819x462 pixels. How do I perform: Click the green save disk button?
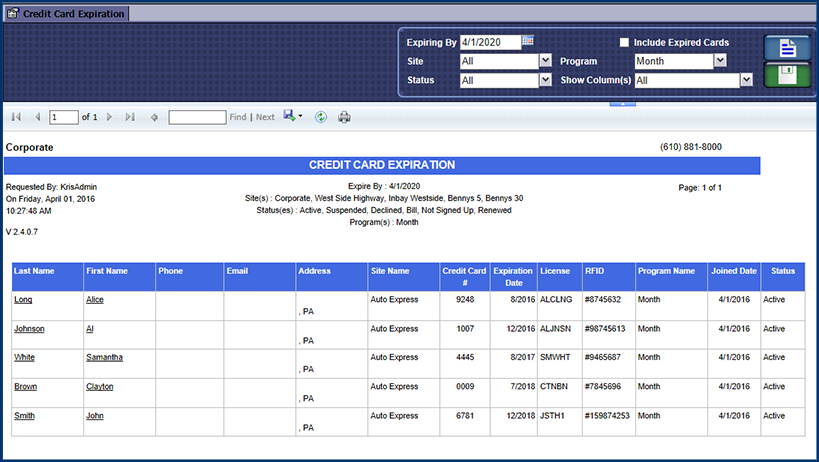point(786,76)
